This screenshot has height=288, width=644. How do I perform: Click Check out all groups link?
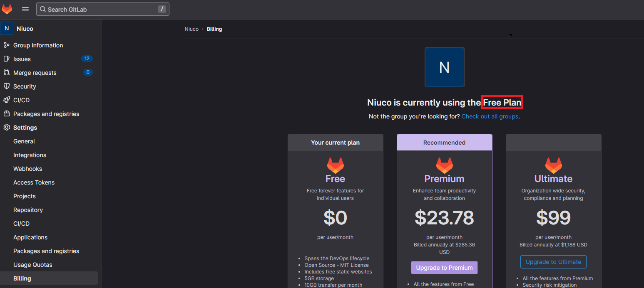[x=490, y=116]
